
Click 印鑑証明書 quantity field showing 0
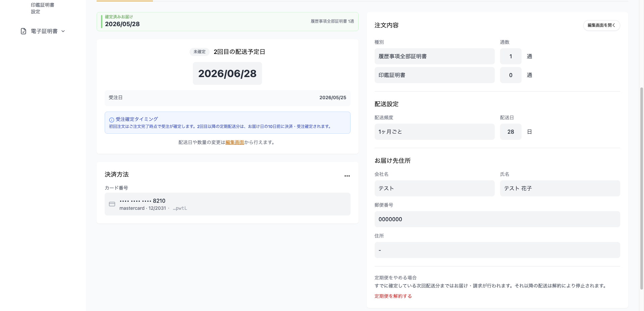point(511,75)
